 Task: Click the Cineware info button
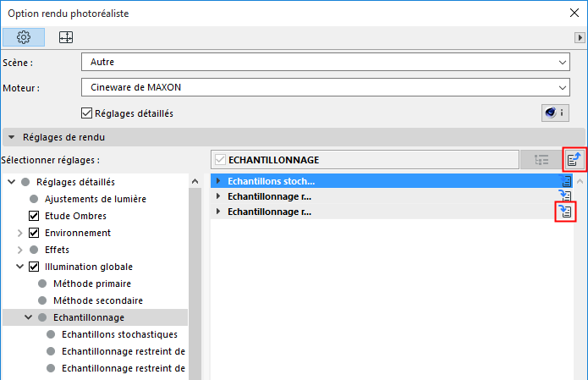coord(555,113)
